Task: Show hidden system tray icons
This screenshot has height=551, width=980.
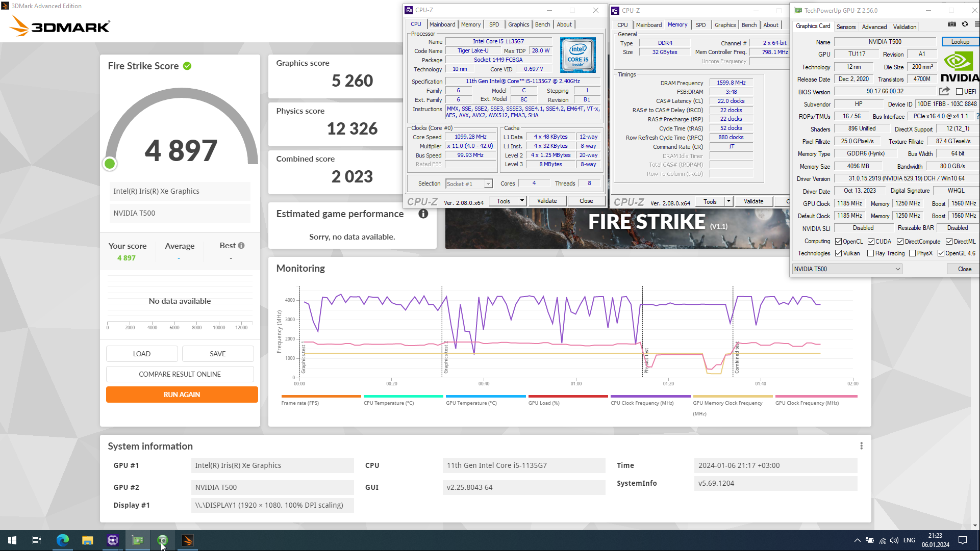Action: coord(857,540)
